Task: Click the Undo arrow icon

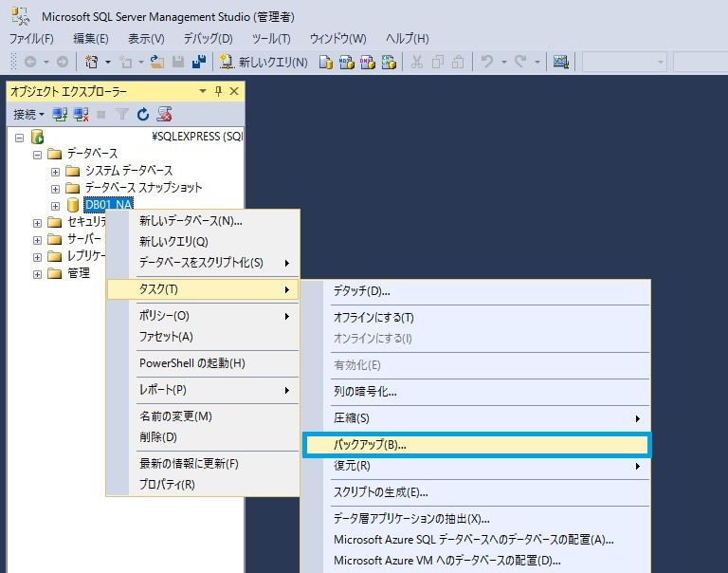Action: point(487,61)
